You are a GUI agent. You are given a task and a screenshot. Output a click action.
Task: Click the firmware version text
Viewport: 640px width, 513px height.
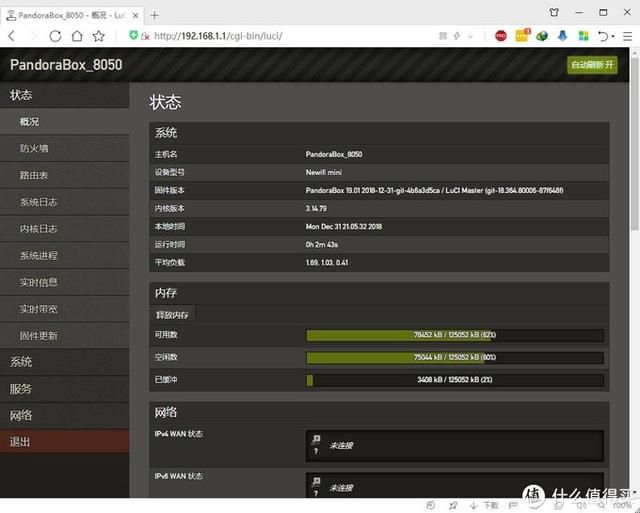coord(434,191)
